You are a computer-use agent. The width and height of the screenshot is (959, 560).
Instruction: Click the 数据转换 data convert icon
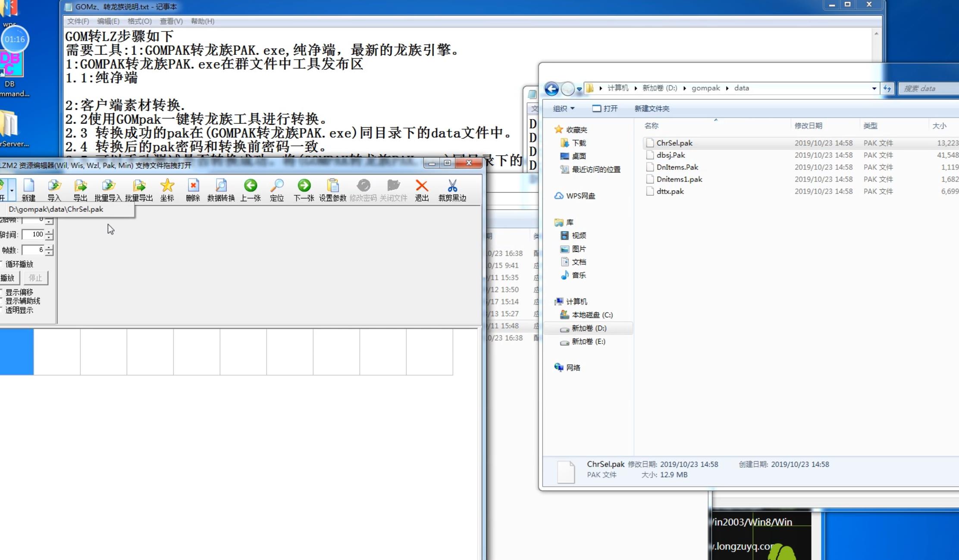(x=221, y=190)
